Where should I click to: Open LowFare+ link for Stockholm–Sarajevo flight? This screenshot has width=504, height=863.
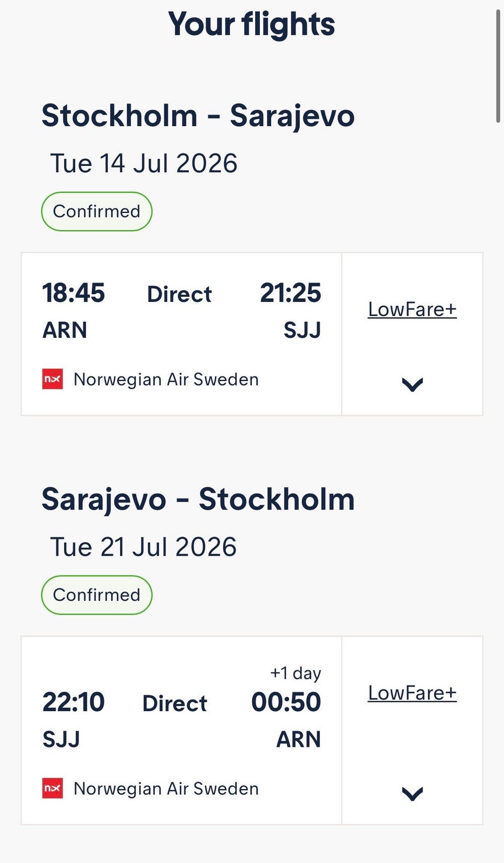tap(412, 309)
